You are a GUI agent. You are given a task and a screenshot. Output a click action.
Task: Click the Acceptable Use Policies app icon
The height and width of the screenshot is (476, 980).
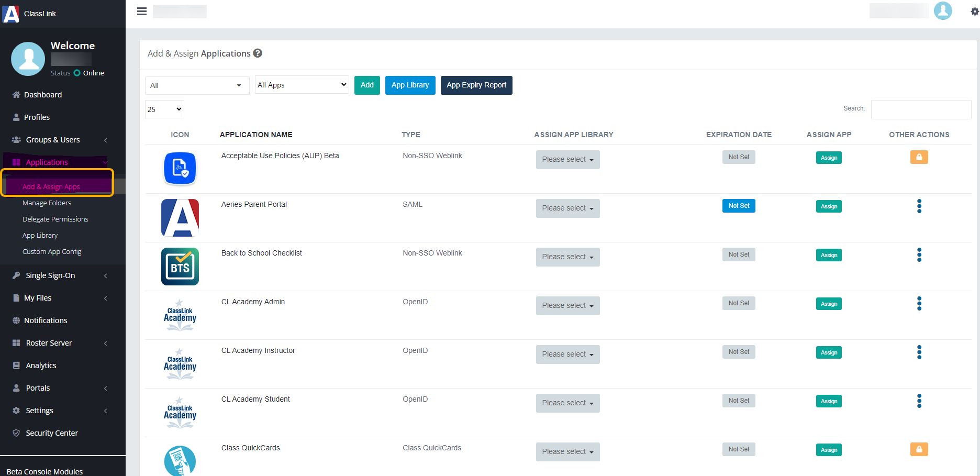pyautogui.click(x=180, y=169)
